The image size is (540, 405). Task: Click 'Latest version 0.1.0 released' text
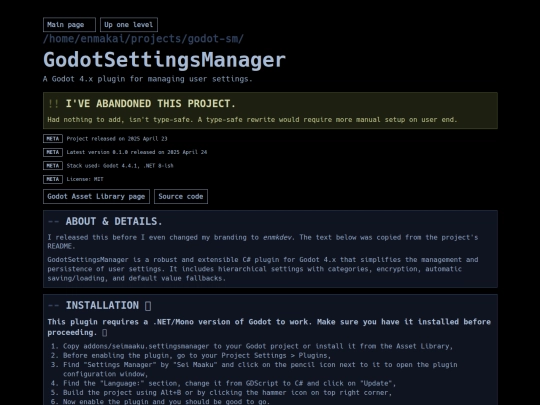coord(137,152)
